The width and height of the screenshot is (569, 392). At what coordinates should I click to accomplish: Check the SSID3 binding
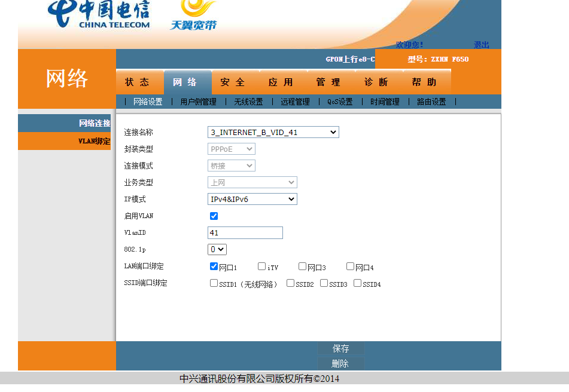point(324,283)
